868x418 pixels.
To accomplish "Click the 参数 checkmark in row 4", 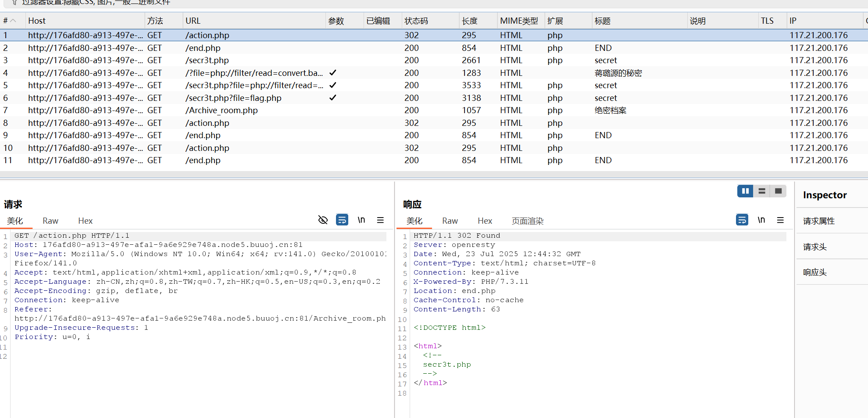I will [333, 73].
